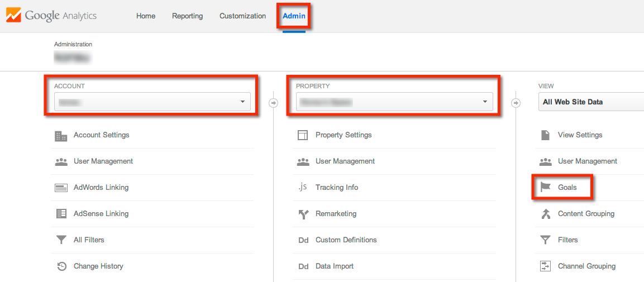Open User Management under Property
644x282 pixels.
345,161
